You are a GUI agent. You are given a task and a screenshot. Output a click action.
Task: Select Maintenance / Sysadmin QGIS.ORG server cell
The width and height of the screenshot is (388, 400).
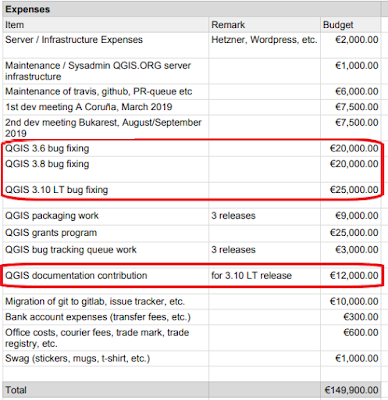(x=106, y=71)
